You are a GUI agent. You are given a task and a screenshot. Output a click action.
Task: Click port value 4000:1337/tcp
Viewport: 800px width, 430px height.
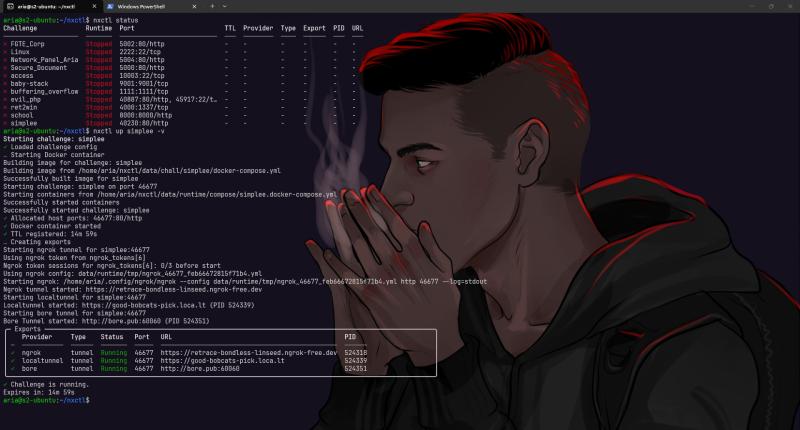click(x=144, y=107)
